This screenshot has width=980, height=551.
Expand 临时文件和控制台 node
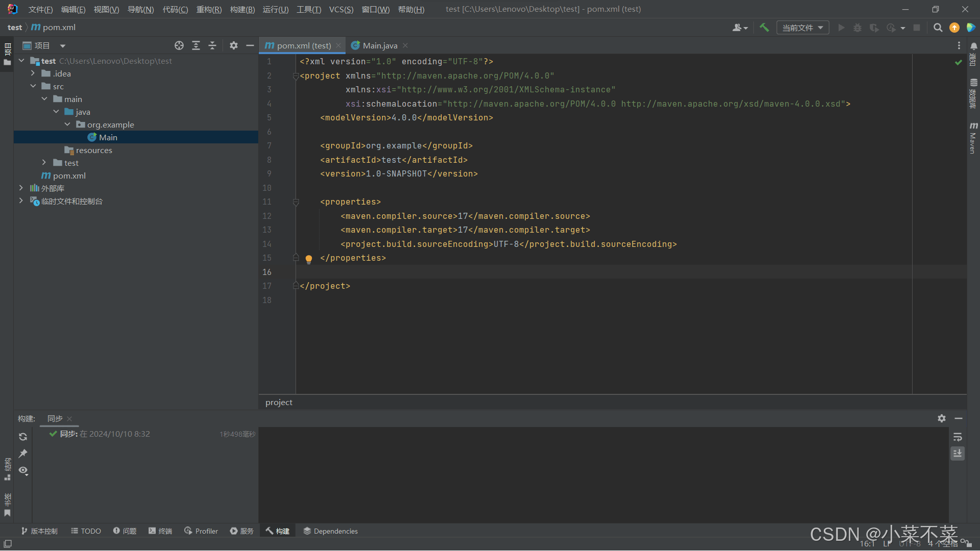click(x=21, y=201)
